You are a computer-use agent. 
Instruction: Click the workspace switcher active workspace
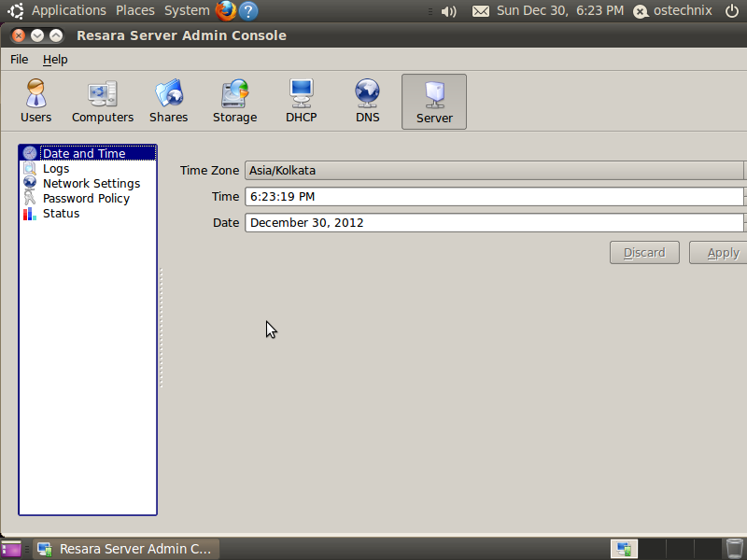coord(624,549)
